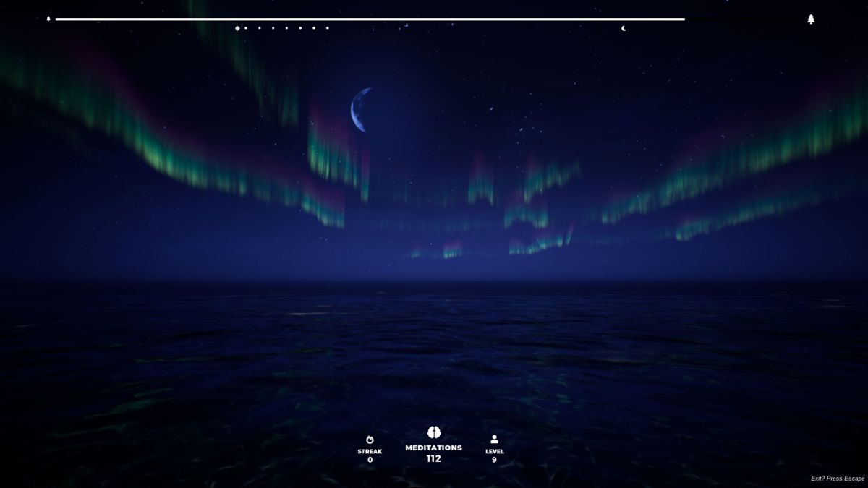Click the small tree icon at progress bar start
The width and height of the screenshot is (868, 488).
[x=48, y=20]
